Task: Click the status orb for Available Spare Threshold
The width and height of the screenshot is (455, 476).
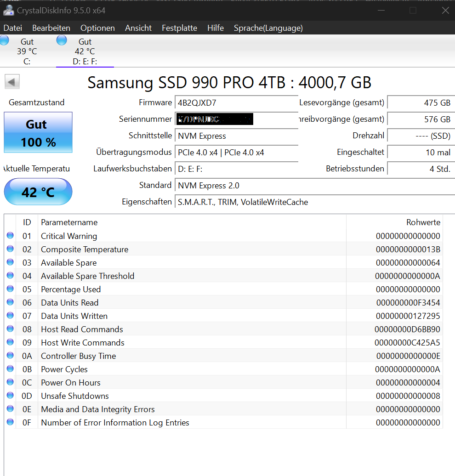Action: tap(10, 275)
